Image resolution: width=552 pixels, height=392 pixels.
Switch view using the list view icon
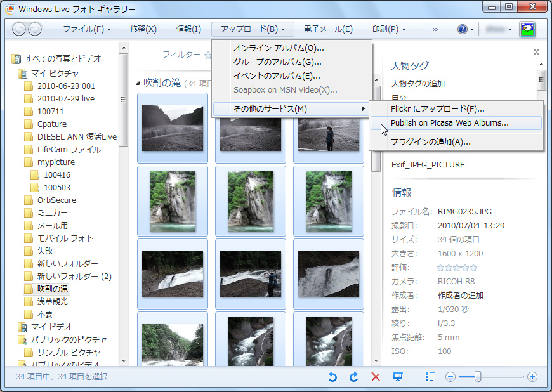pyautogui.click(x=430, y=377)
